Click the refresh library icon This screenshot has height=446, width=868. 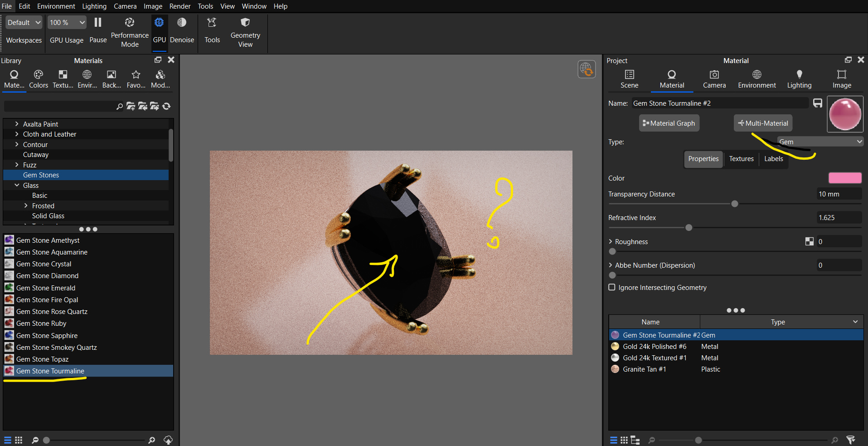point(166,106)
